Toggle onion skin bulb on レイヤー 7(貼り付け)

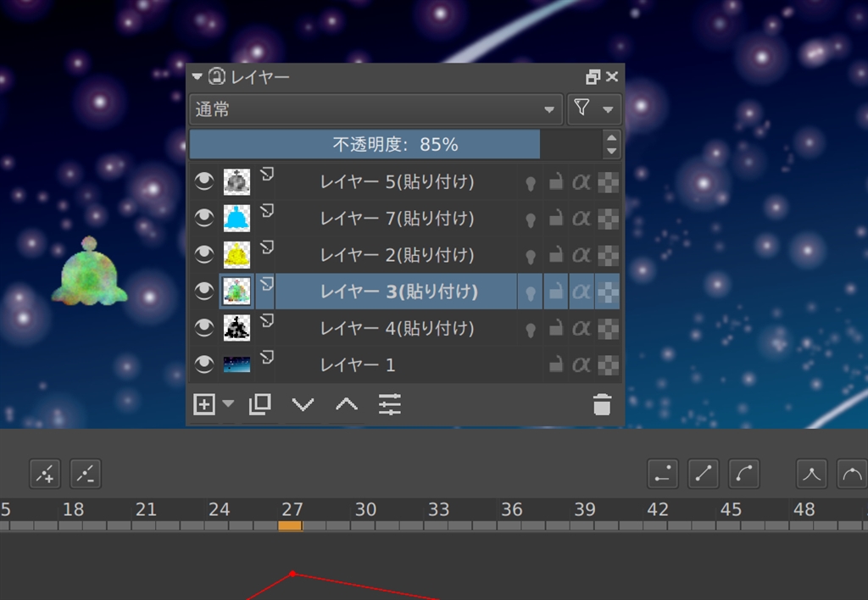click(531, 219)
